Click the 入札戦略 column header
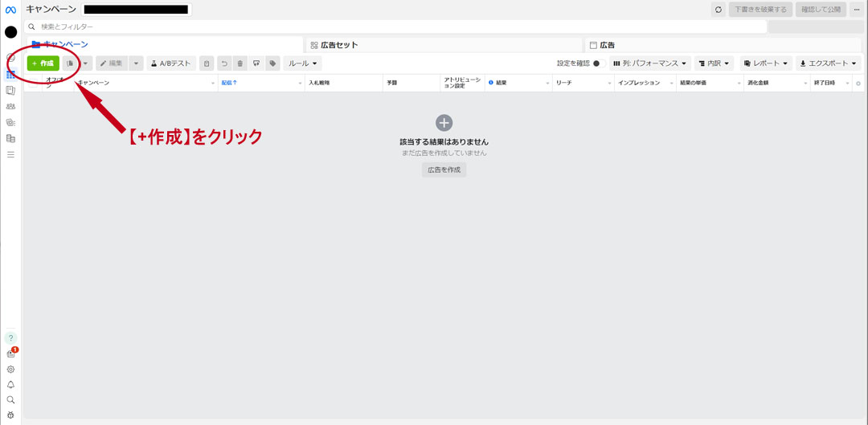Image resolution: width=868 pixels, height=425 pixels. click(x=344, y=83)
